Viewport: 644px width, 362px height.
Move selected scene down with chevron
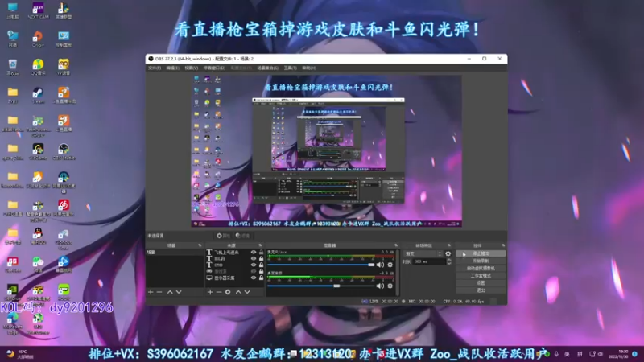pyautogui.click(x=179, y=292)
